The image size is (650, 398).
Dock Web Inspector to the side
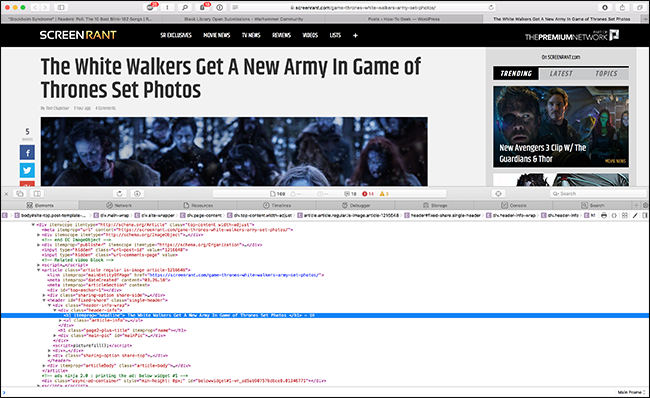click(37, 194)
